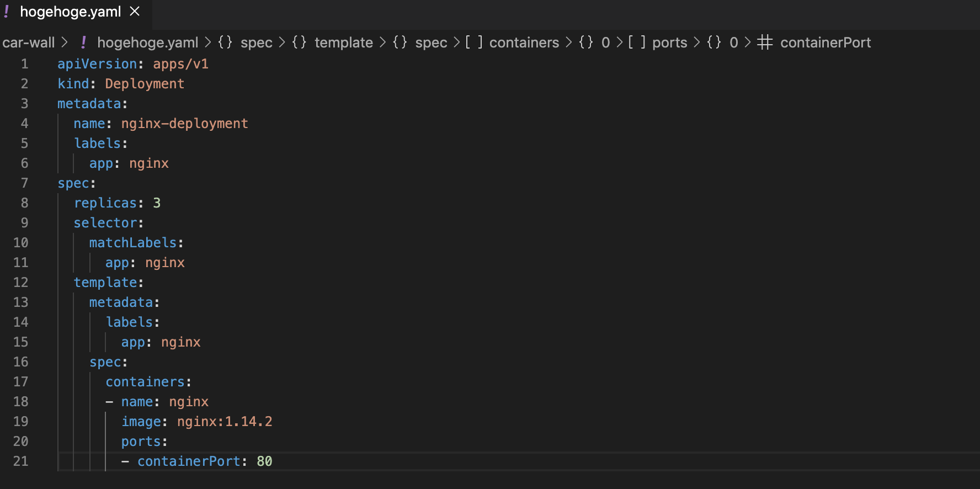Select the hogehoge.yaml tab title
Screen dimensions: 980x489
click(71, 12)
